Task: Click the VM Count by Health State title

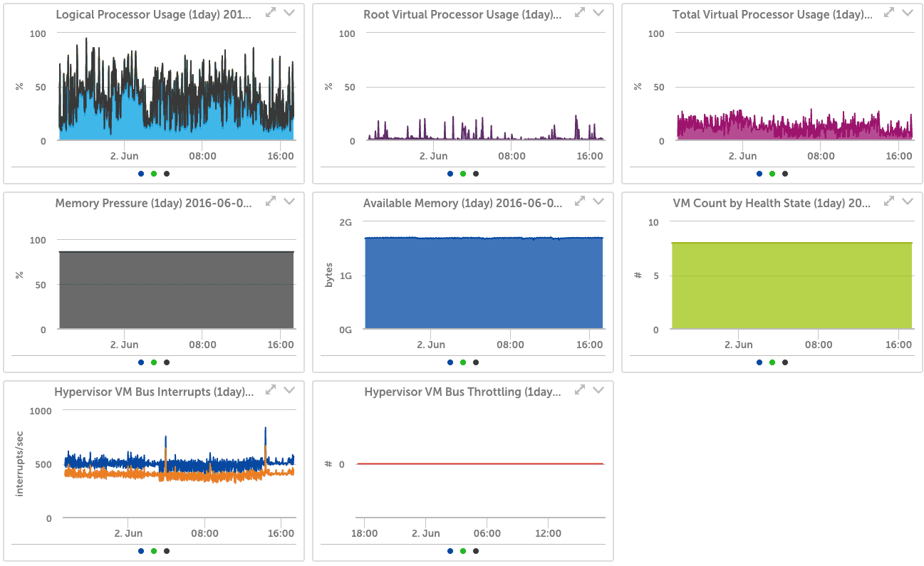Action: 772,204
